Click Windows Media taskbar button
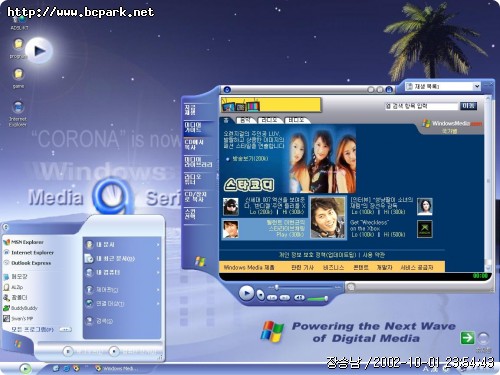Viewport: 500px width, 375px height. point(116,368)
